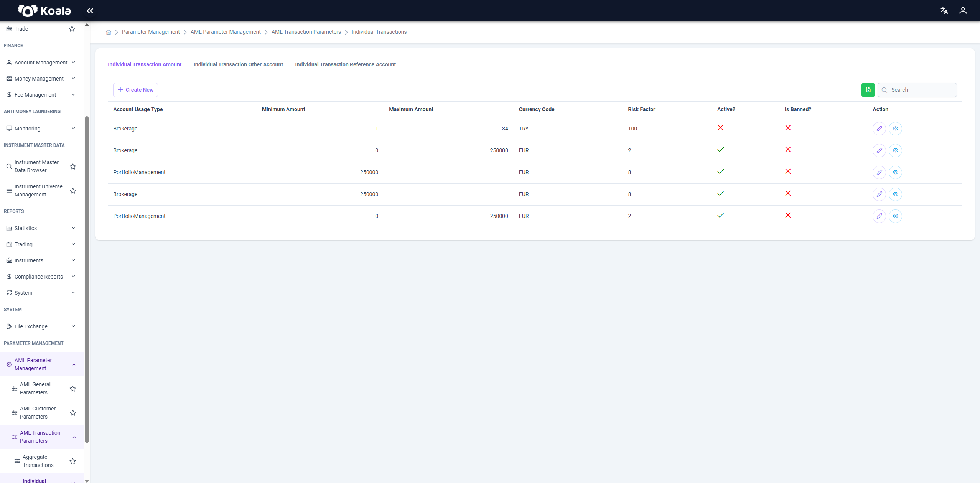Image resolution: width=980 pixels, height=483 pixels.
Task: Click Maximum Amount column header
Action: pos(411,110)
